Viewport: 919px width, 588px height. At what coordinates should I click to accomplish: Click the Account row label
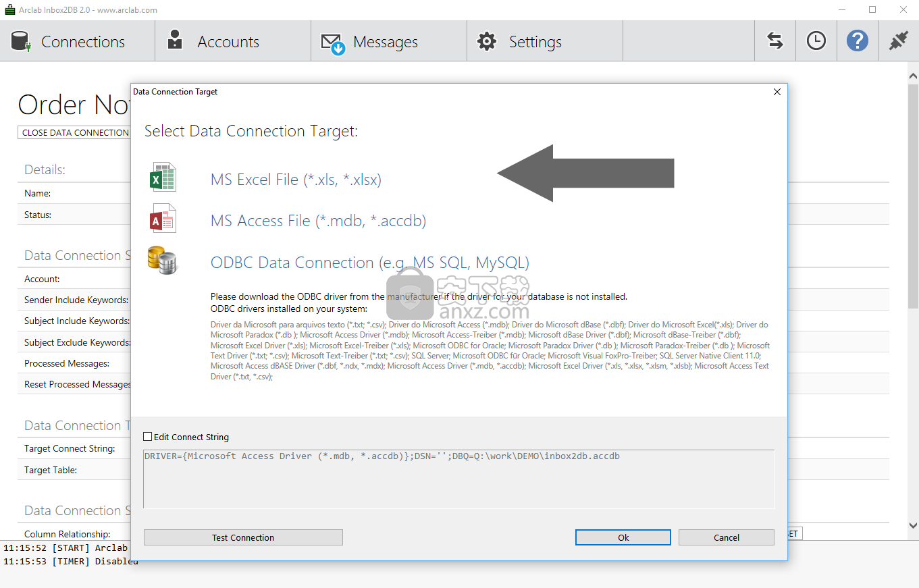click(x=42, y=279)
